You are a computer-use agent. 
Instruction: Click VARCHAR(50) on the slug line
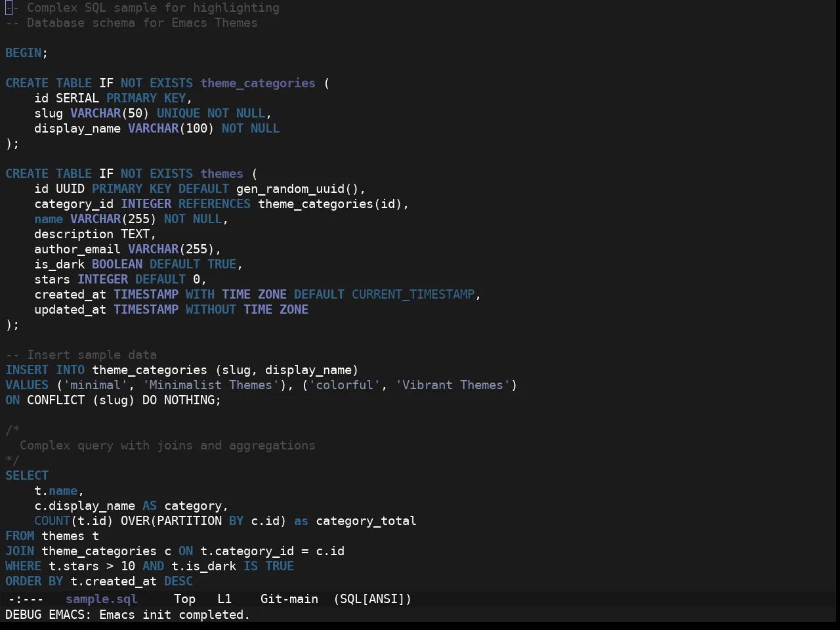click(110, 113)
